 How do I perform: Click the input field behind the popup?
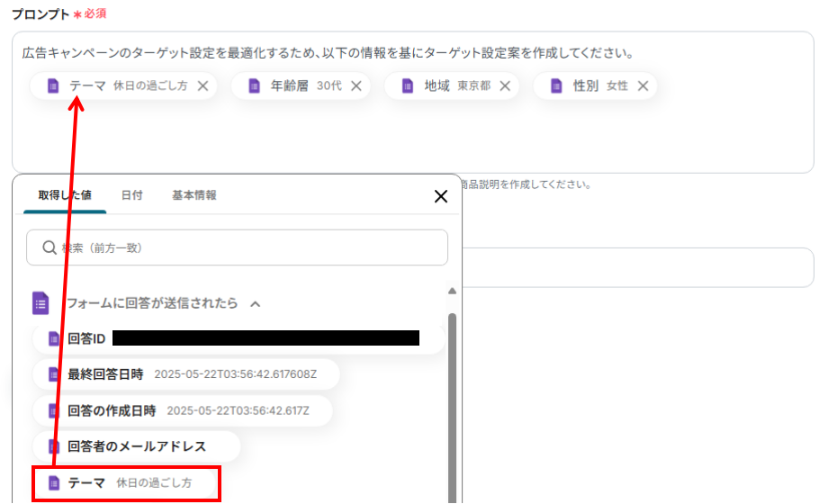[x=638, y=267]
